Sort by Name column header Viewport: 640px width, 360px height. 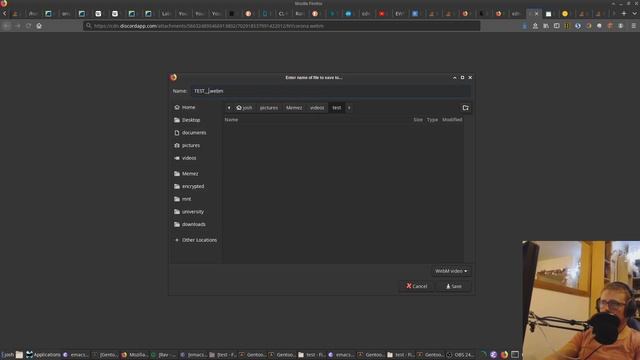pos(231,120)
